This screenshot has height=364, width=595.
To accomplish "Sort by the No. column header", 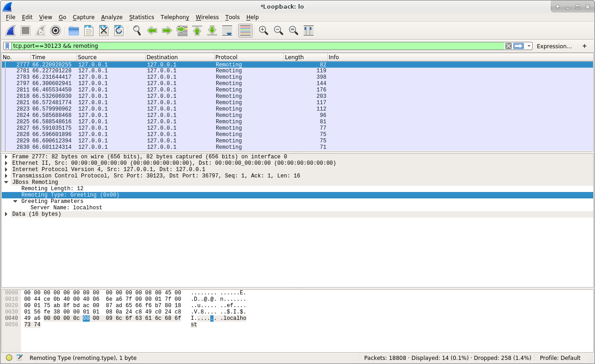I will 16,57.
